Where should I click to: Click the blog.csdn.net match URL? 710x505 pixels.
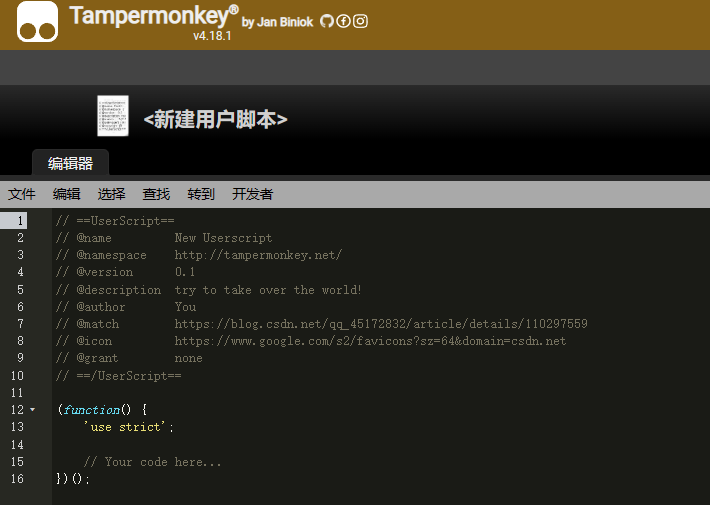(381, 324)
